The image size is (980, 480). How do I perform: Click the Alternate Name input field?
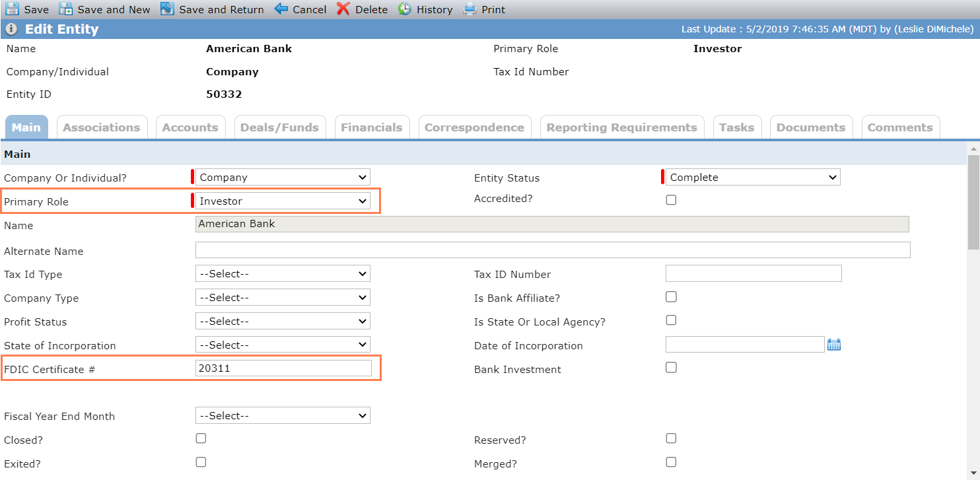[x=553, y=250]
